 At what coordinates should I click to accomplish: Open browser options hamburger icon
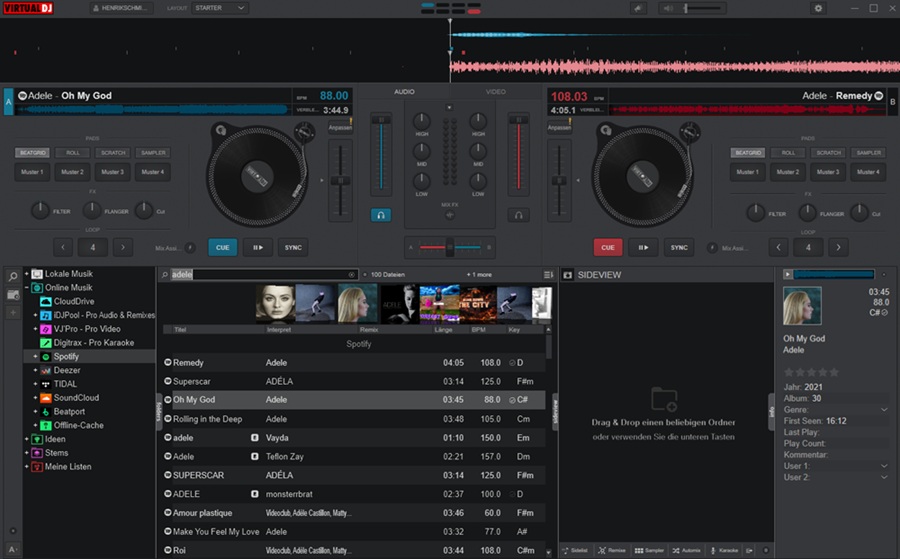tap(548, 275)
